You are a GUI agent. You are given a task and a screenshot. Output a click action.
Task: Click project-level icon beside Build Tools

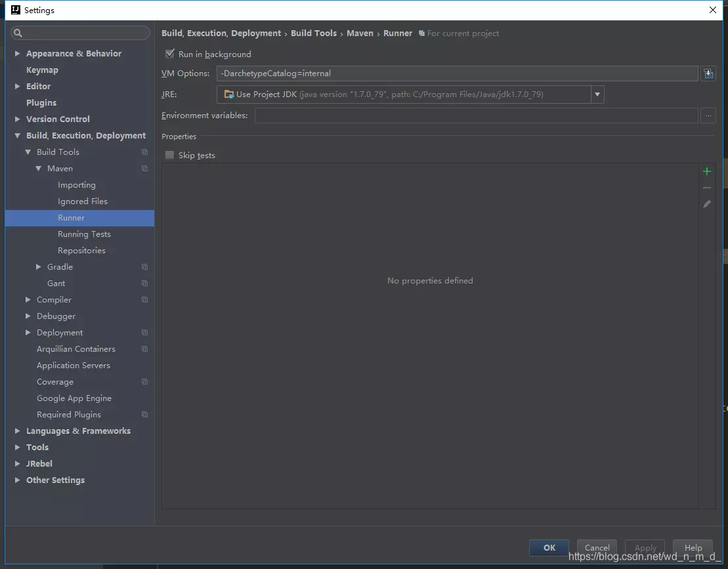click(x=144, y=152)
